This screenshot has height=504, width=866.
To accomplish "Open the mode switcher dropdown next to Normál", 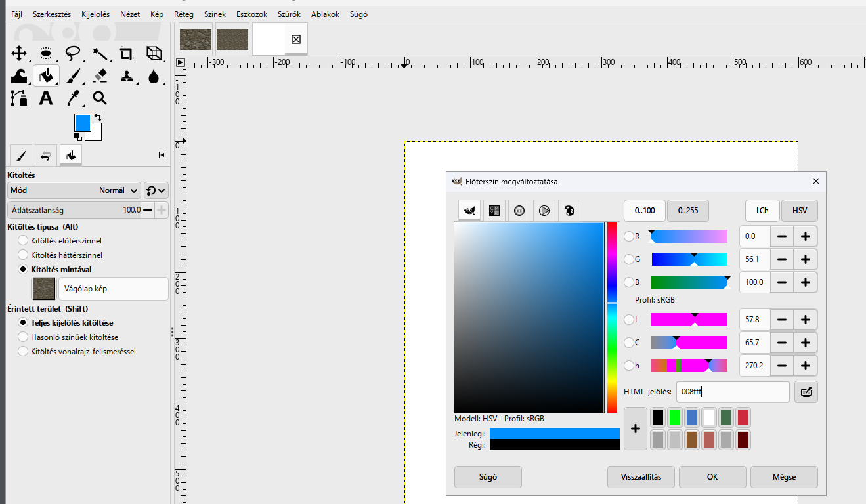I will click(x=156, y=190).
